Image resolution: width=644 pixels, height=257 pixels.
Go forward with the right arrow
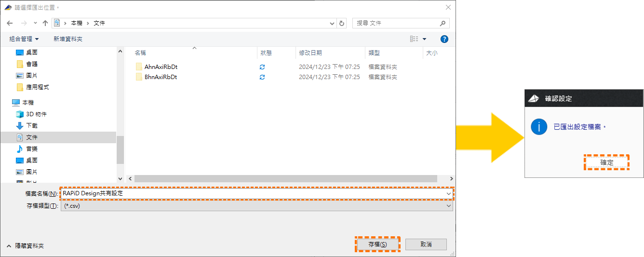pos(24,23)
